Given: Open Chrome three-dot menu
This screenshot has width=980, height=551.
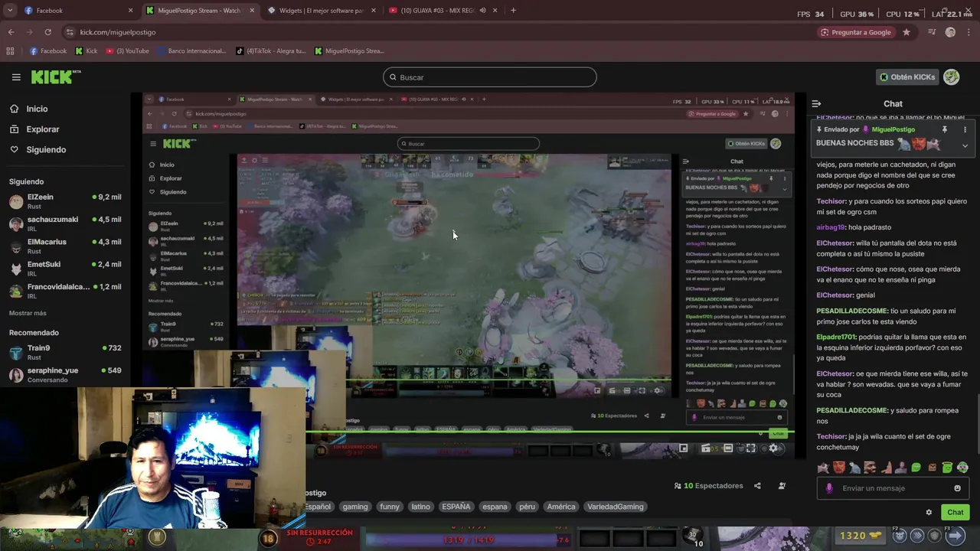Looking at the screenshot, I should point(968,32).
